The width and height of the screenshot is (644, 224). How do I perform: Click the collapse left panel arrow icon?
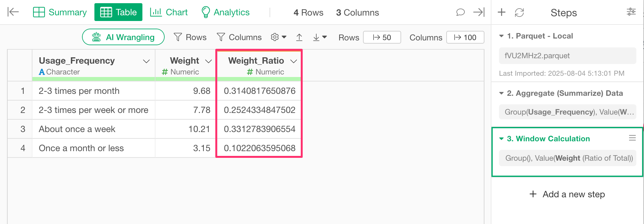(13, 12)
